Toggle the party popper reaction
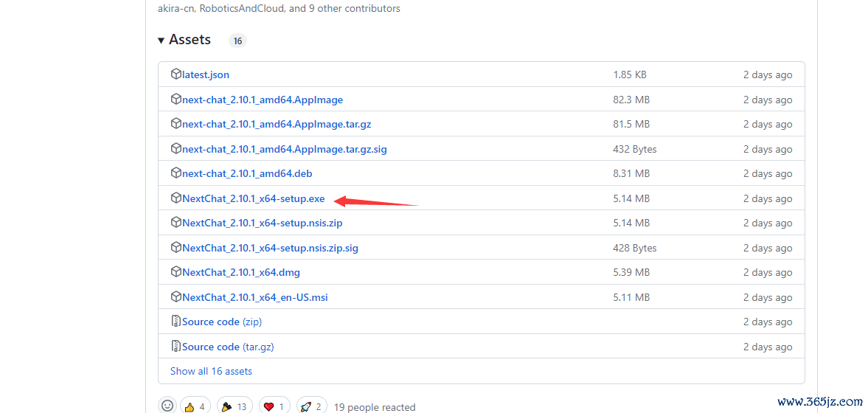 [235, 406]
